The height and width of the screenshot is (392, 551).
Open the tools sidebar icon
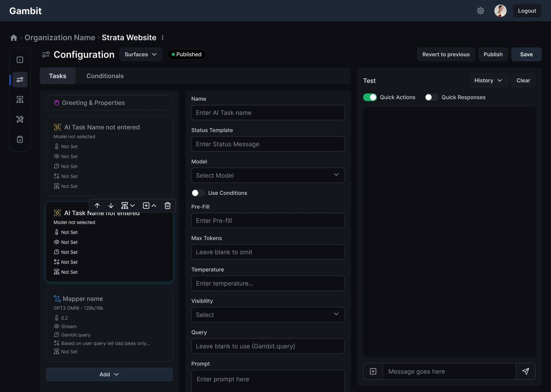point(20,119)
